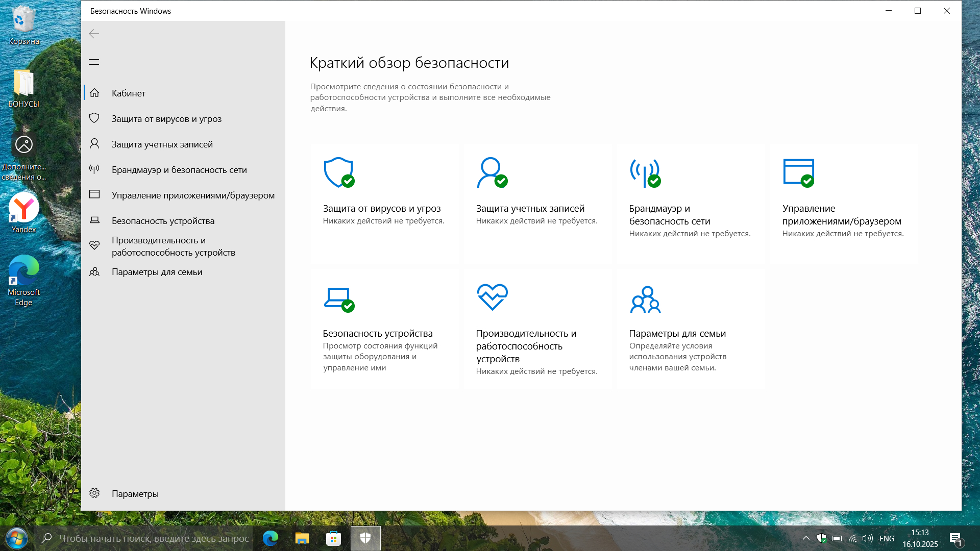This screenshot has height=551, width=980.
Task: Select Кабинет in the sidebar
Action: coord(129,93)
